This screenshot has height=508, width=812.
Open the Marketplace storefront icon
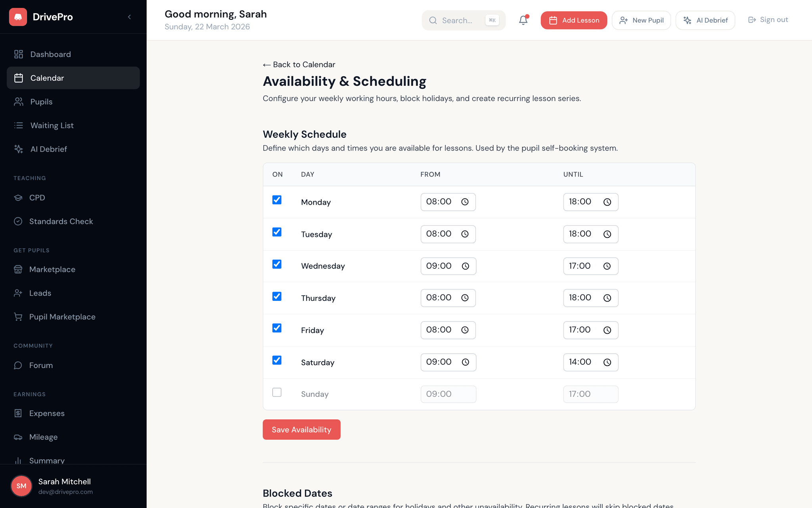[x=18, y=269]
